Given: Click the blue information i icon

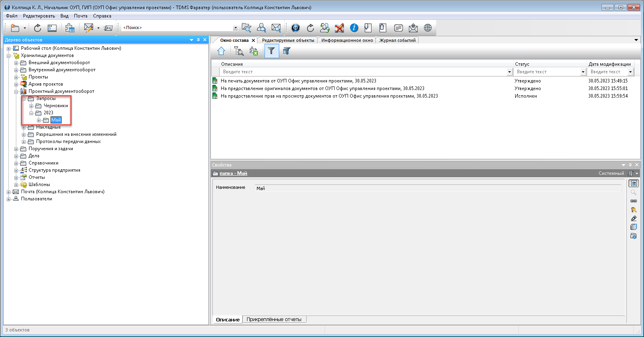Looking at the screenshot, I should tap(354, 28).
